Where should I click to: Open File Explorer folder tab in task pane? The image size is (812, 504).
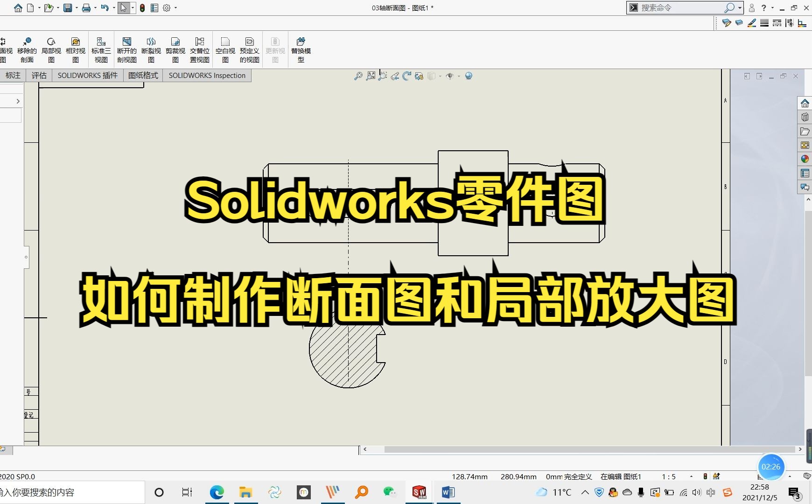coord(805,131)
